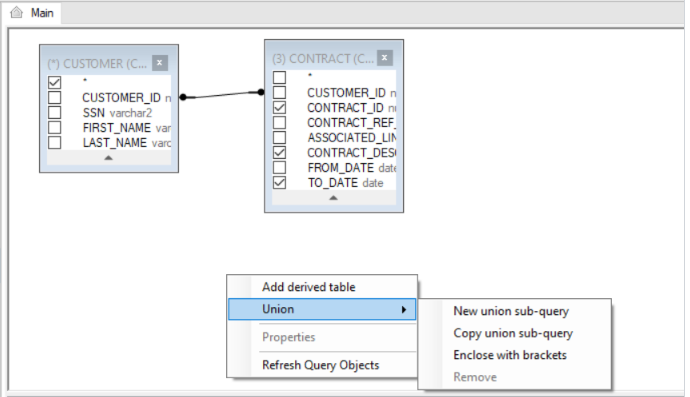Click the home icon on Main tab
This screenshot has width=690, height=397.
click(16, 12)
